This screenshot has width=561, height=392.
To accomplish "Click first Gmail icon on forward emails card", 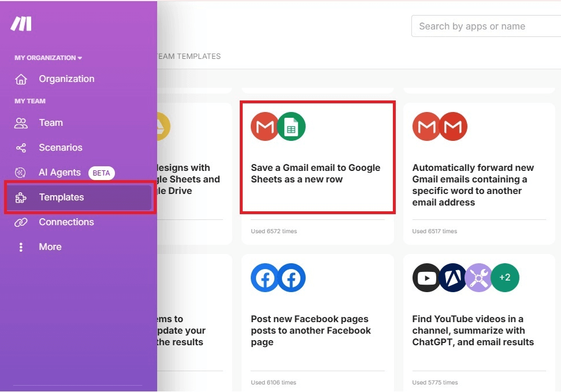I will 426,126.
